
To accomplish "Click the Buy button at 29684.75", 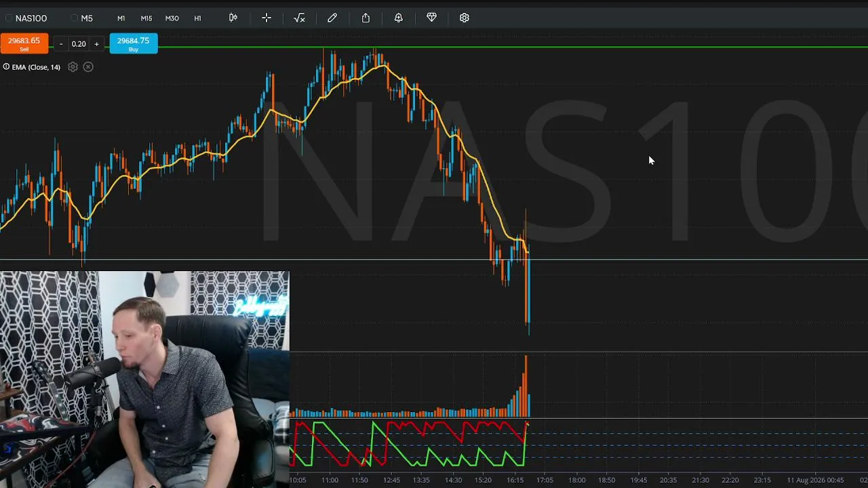I will tap(134, 43).
